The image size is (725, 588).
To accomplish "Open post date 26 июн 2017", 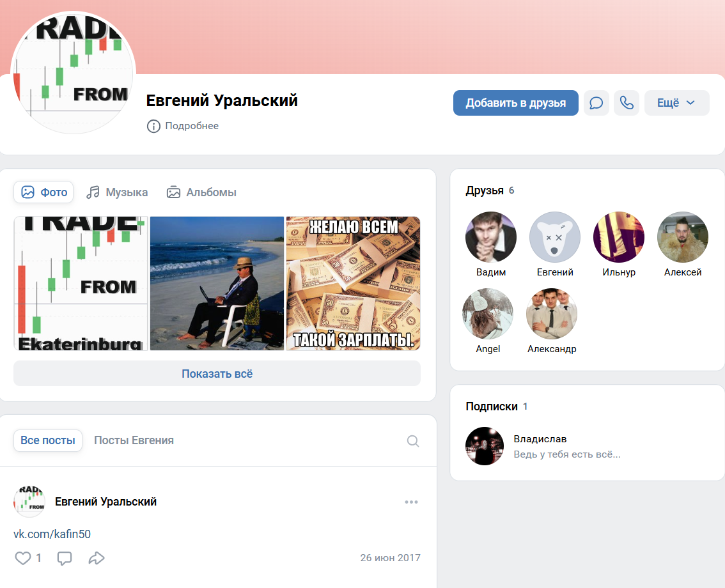I will [390, 558].
